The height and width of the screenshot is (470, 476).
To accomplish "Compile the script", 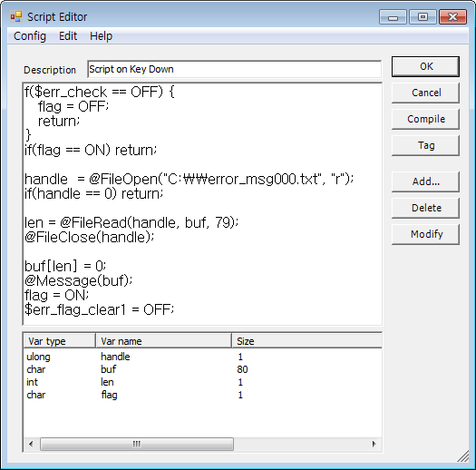I will tap(425, 119).
